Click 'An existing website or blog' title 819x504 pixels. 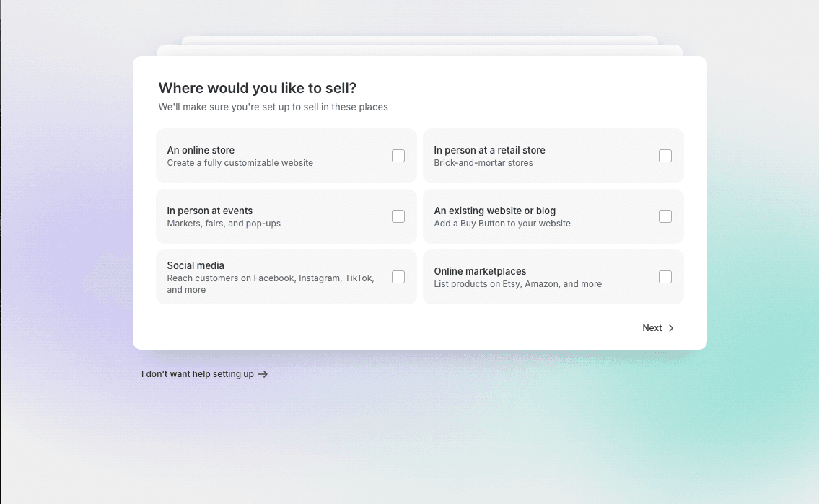click(494, 211)
